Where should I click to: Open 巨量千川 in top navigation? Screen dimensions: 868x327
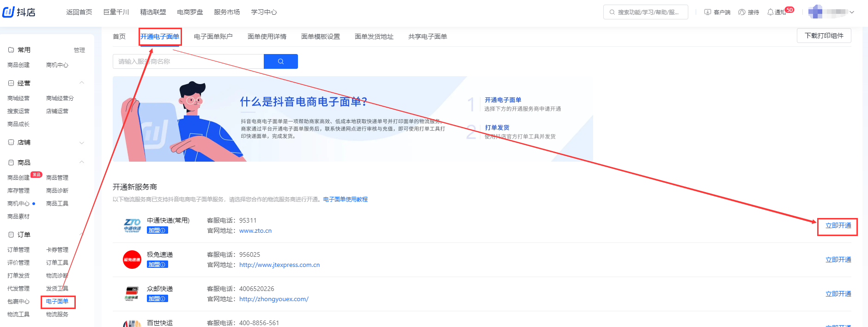click(x=116, y=12)
